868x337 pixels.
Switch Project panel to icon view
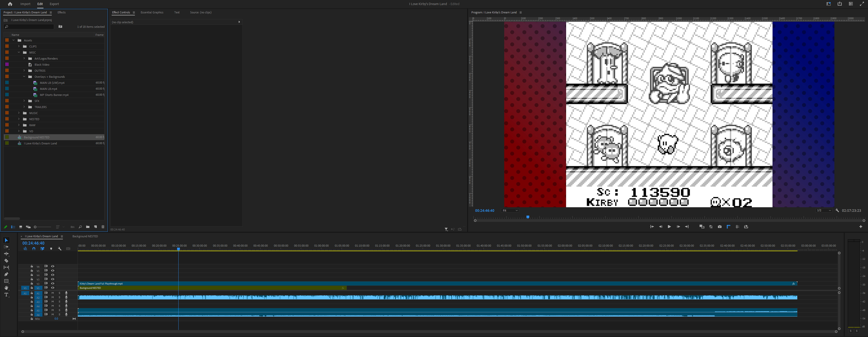(x=20, y=227)
